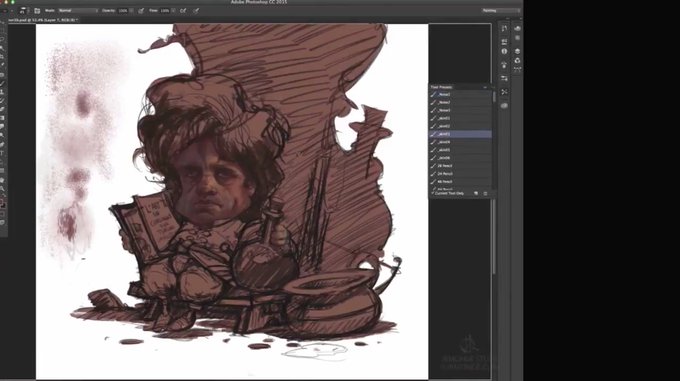The image size is (680, 381).
Task: Select the Type tool in the toolbar
Action: 2,153
